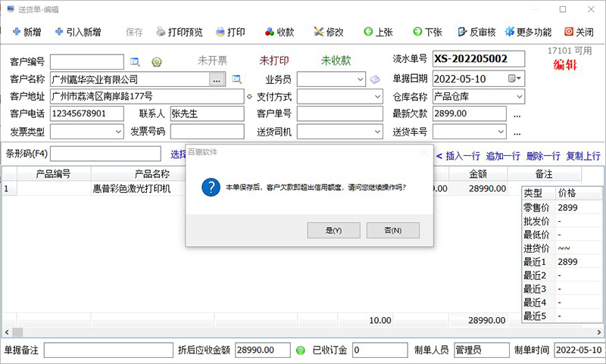Open the 支付方式 dropdown

tap(377, 97)
